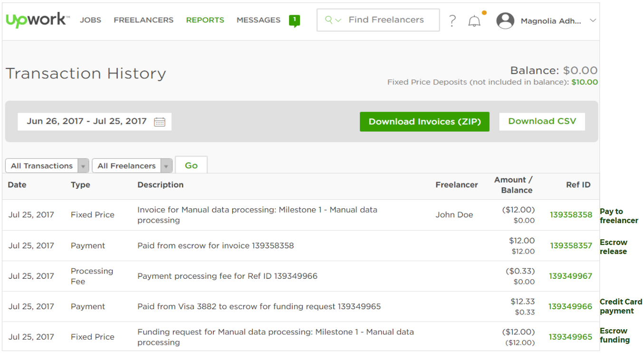The width and height of the screenshot is (644, 353).
Task: Click the Upwork logo
Action: tap(38, 20)
